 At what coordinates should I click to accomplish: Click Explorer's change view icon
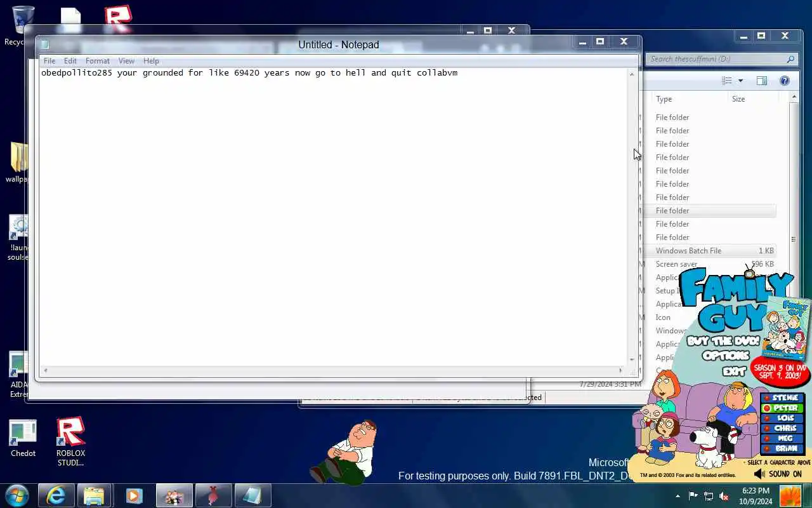(x=727, y=81)
